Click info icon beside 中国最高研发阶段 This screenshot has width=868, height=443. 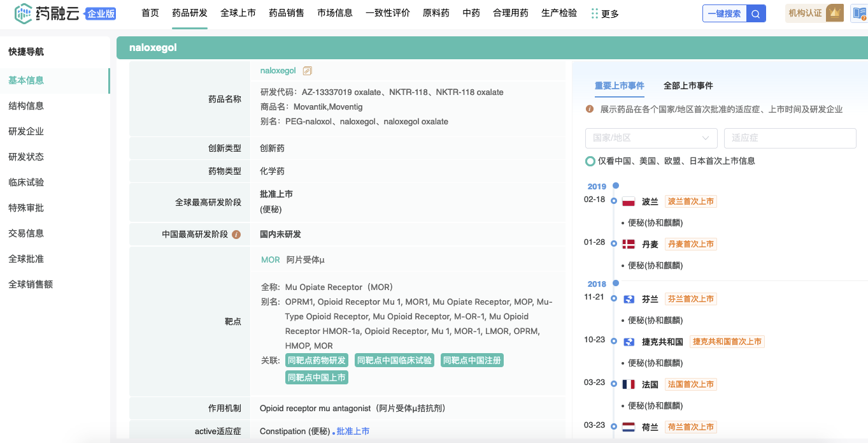[236, 235]
